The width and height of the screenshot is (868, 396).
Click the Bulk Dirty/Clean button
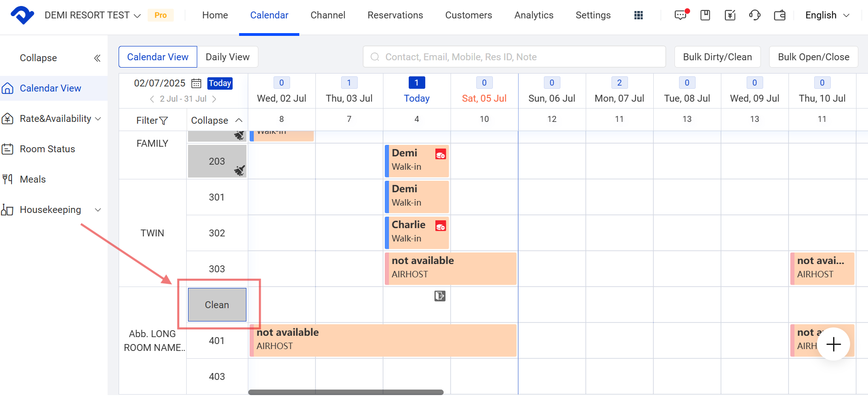(x=717, y=57)
